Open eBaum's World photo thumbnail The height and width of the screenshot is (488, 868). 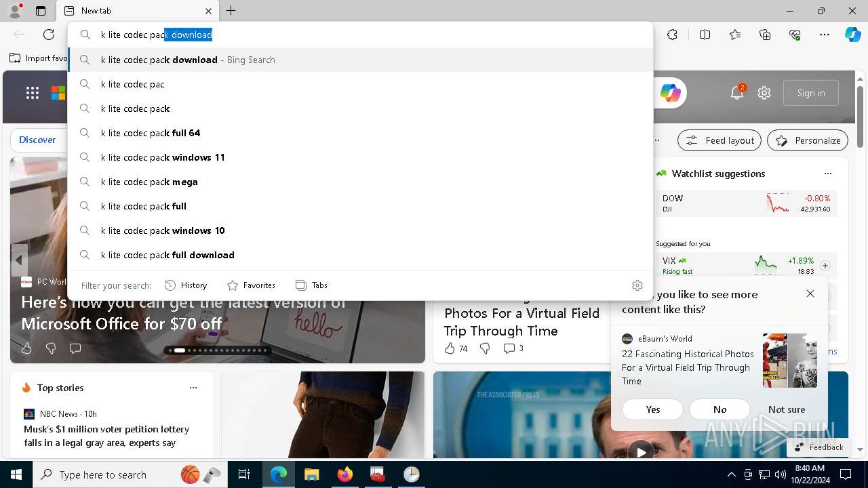(790, 360)
